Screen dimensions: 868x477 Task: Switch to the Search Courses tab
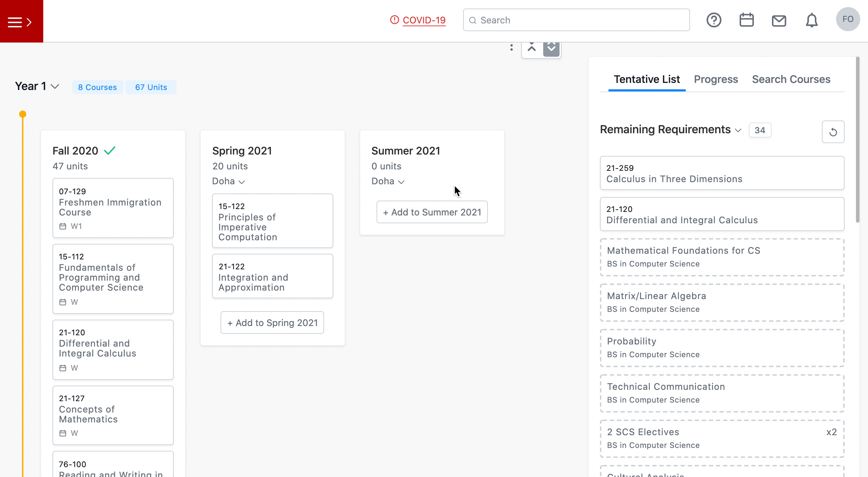791,79
